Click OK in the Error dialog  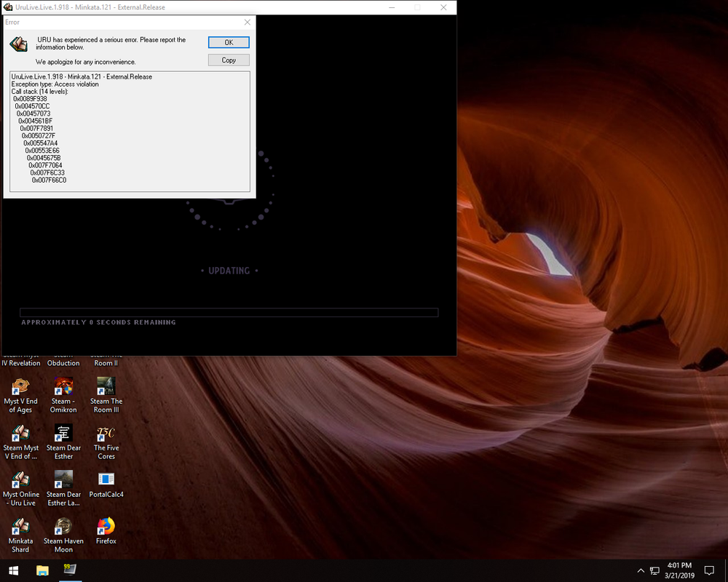coord(229,42)
